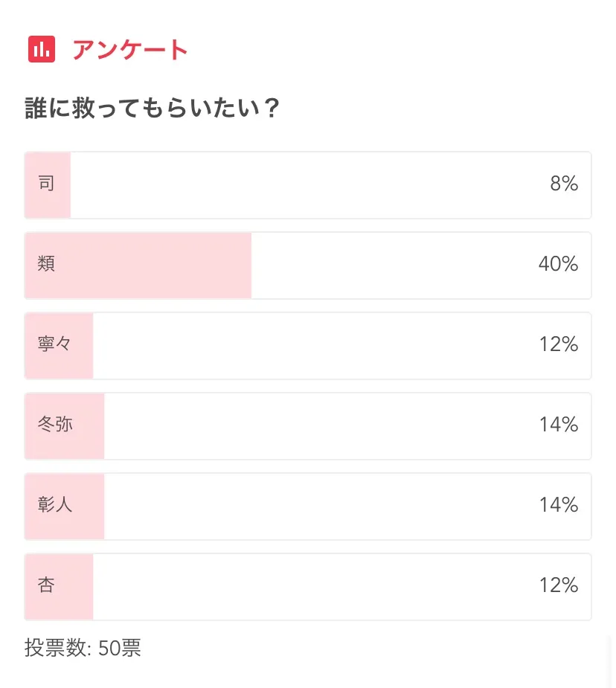Click the pink progress bar for 類
This screenshot has height=688, width=616.
(138, 266)
